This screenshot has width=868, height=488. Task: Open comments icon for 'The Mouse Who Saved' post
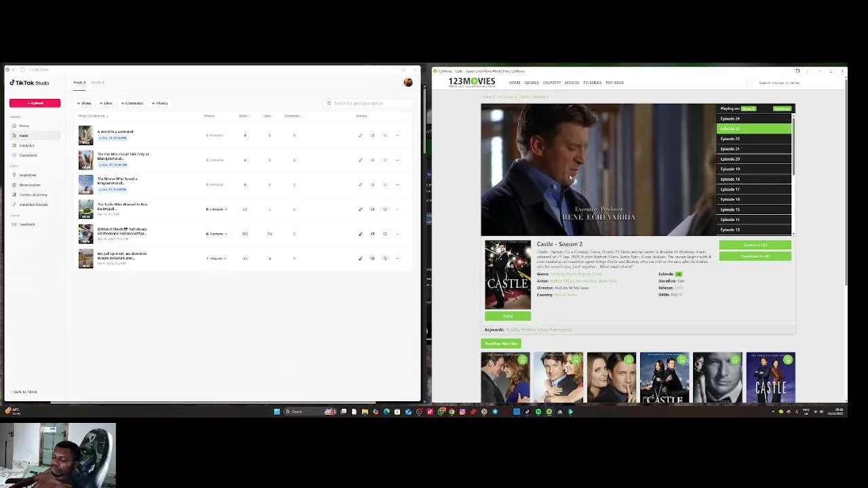pos(384,184)
